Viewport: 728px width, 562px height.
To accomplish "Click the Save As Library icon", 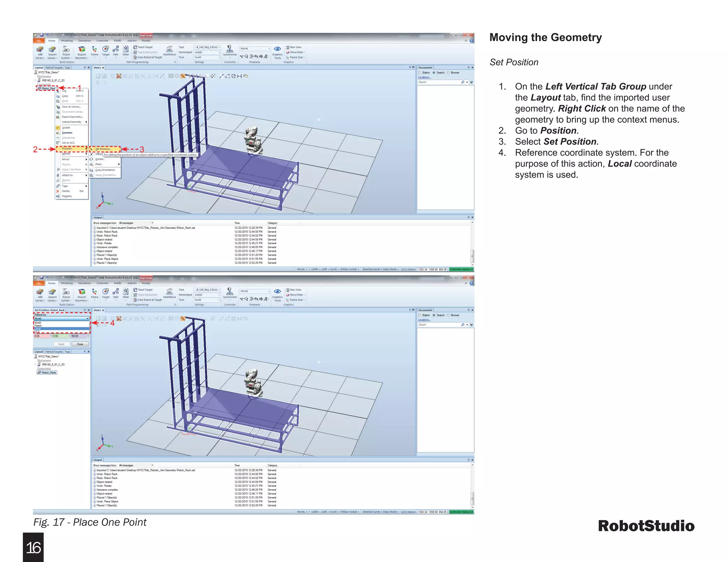I will pyautogui.click(x=58, y=107).
